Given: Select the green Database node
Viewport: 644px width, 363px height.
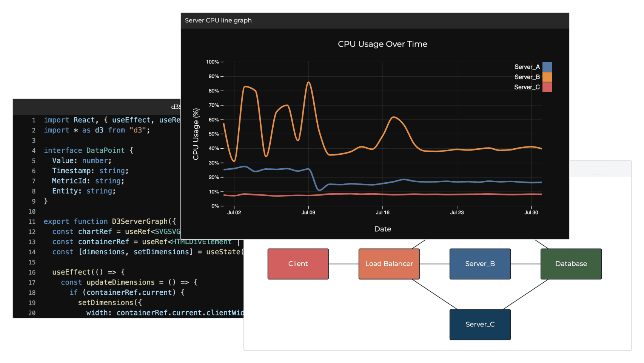Looking at the screenshot, I should click(x=571, y=264).
